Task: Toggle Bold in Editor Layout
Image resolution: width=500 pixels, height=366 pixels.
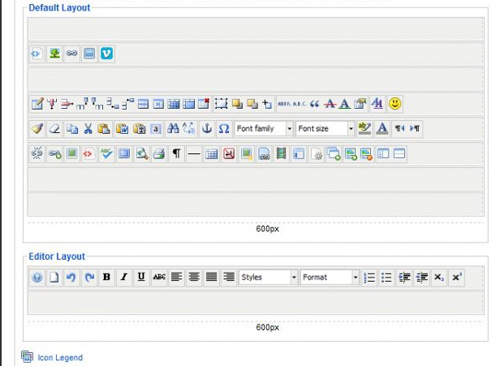Action: [106, 277]
